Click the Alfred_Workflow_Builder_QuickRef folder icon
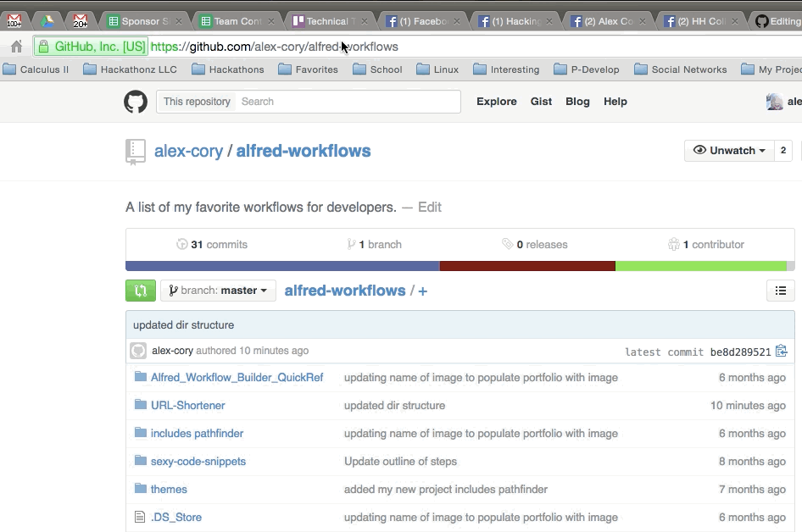The width and height of the screenshot is (802, 532). point(141,377)
